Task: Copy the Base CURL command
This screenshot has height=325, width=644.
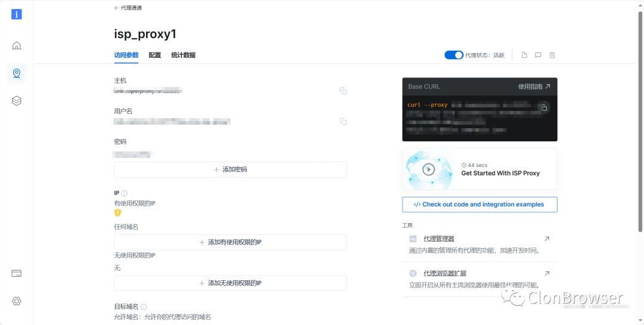Action: (x=543, y=108)
